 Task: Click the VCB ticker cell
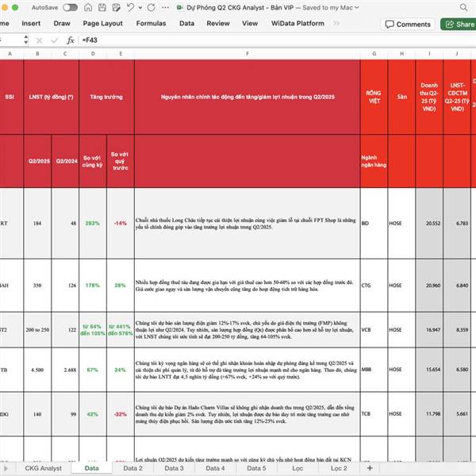click(x=374, y=330)
